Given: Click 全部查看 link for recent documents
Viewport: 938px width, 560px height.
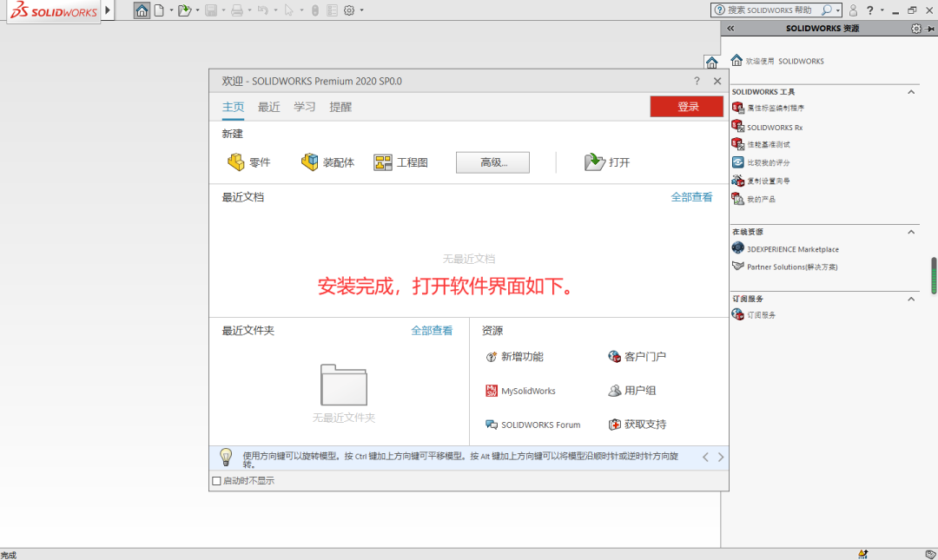Looking at the screenshot, I should pyautogui.click(x=691, y=197).
